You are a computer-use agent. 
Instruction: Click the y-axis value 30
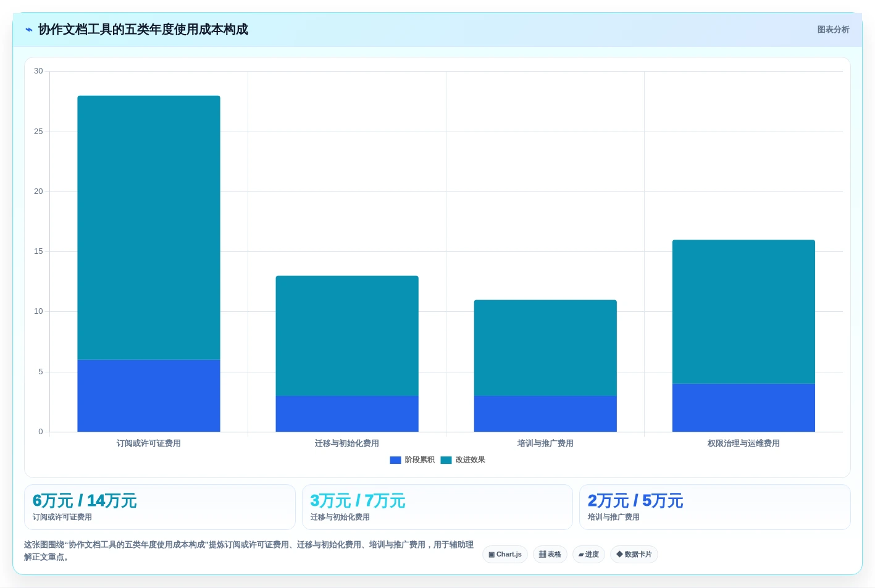coord(38,71)
